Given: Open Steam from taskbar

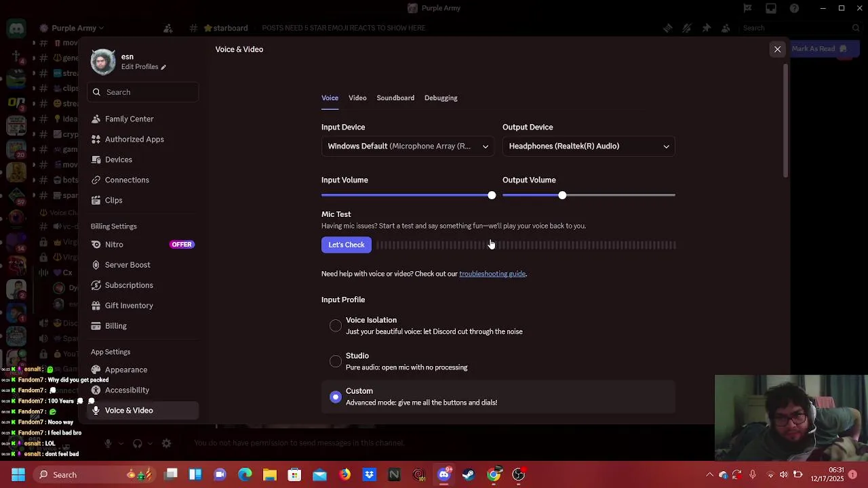Looking at the screenshot, I should tap(469, 474).
